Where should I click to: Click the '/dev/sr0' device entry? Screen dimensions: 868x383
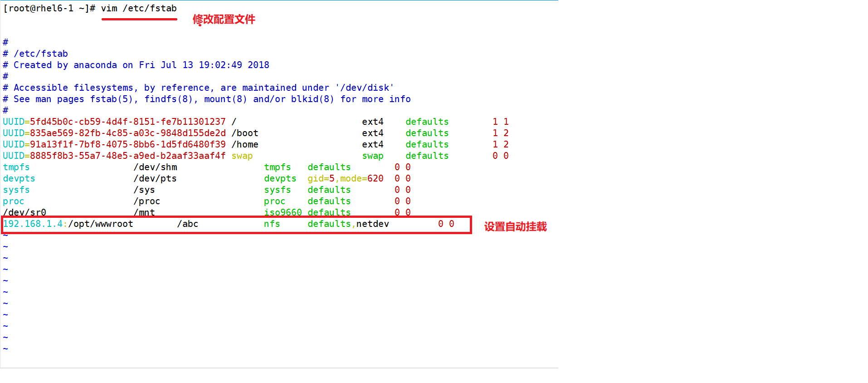[x=24, y=212]
